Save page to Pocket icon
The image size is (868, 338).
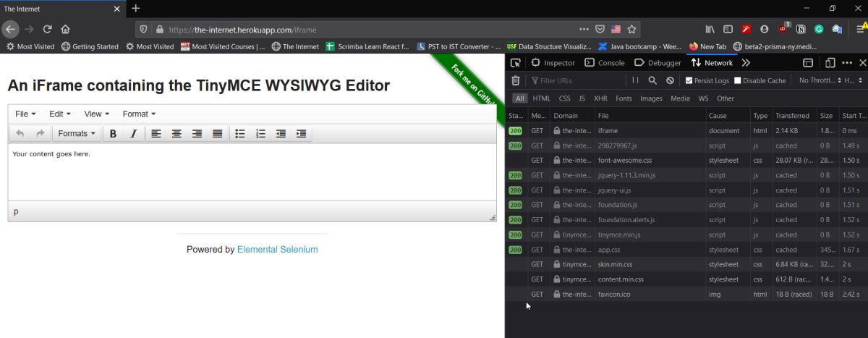600,30
